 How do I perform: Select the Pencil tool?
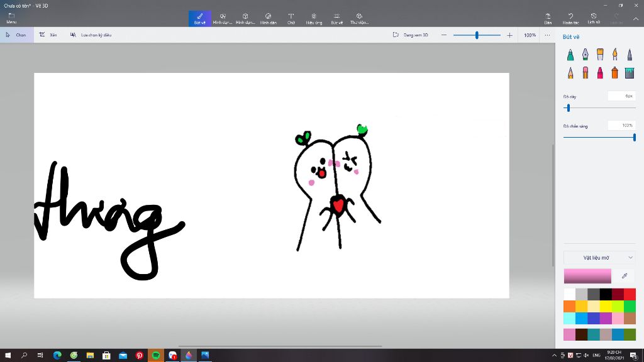[570, 73]
